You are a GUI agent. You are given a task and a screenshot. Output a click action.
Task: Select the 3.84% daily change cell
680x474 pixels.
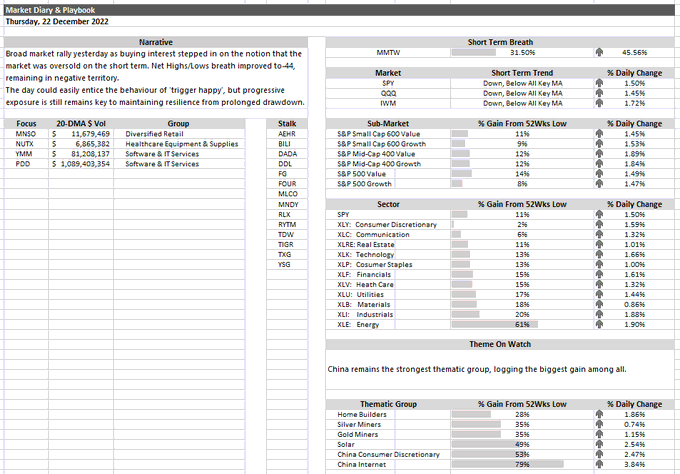pyautogui.click(x=634, y=464)
